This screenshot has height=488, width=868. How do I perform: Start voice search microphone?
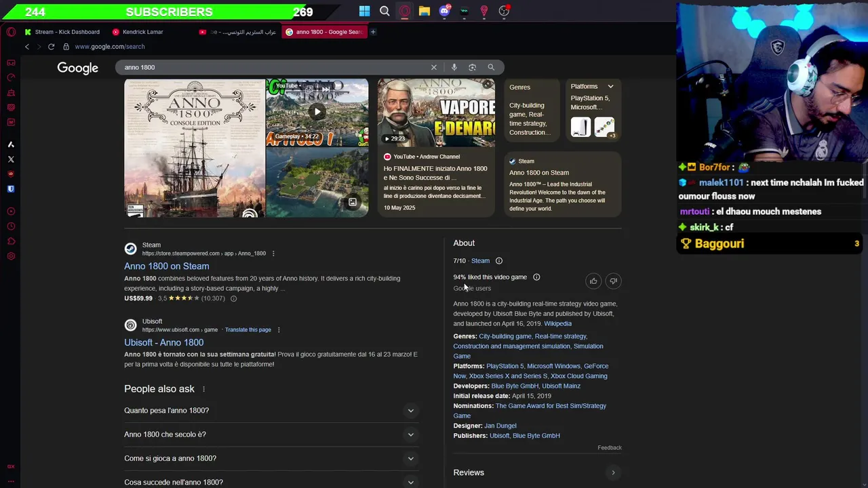click(x=454, y=67)
